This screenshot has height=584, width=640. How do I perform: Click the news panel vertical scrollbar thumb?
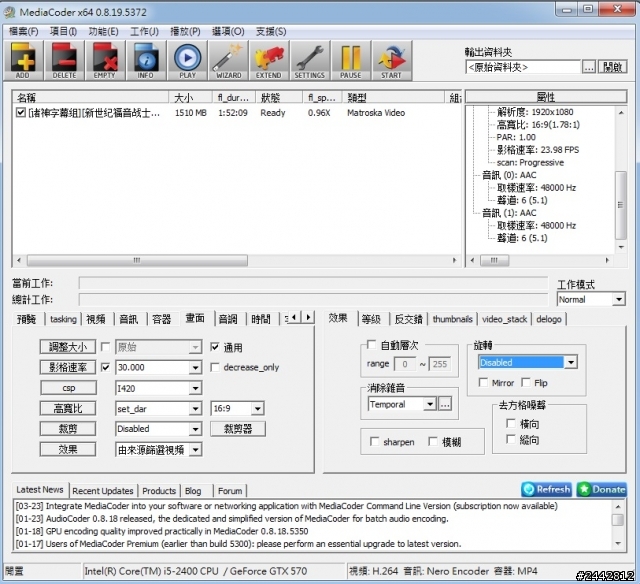(618, 520)
